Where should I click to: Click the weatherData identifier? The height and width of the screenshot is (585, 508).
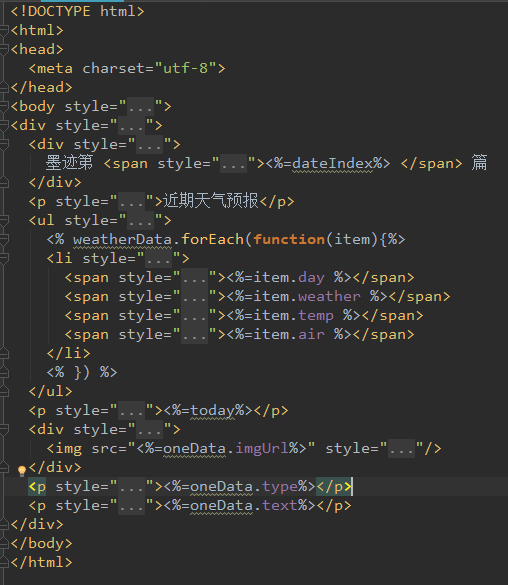tap(122, 240)
